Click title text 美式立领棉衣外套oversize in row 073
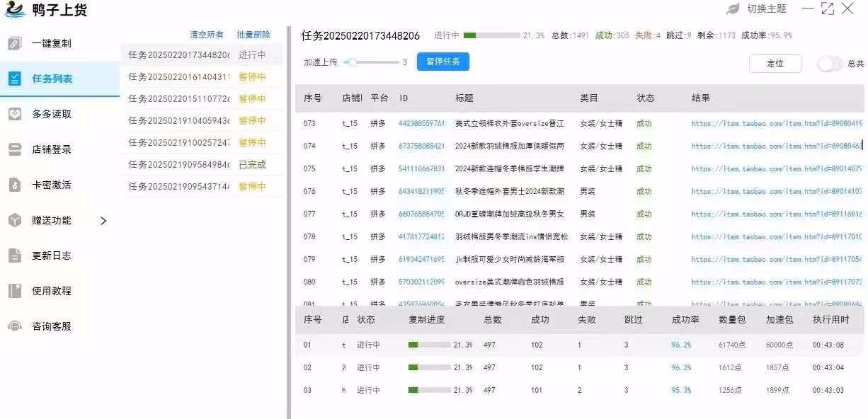868x419 pixels. coord(510,124)
